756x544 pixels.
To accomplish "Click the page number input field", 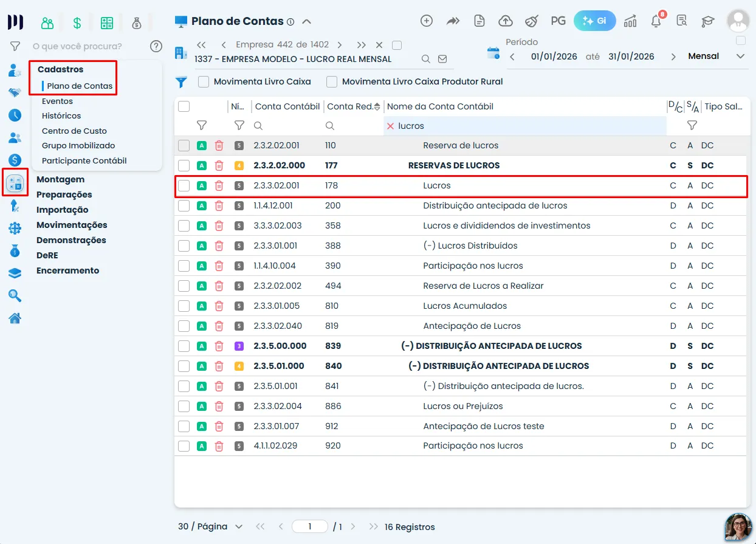I will (310, 526).
